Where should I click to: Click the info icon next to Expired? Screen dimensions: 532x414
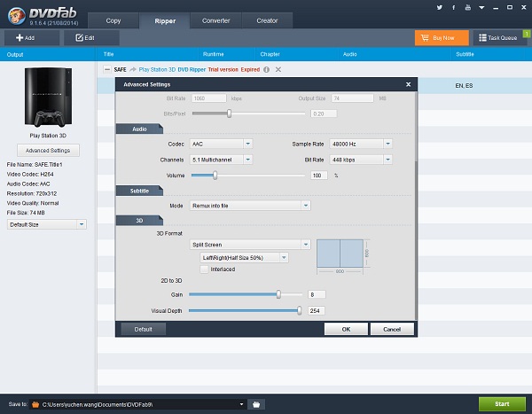point(266,69)
